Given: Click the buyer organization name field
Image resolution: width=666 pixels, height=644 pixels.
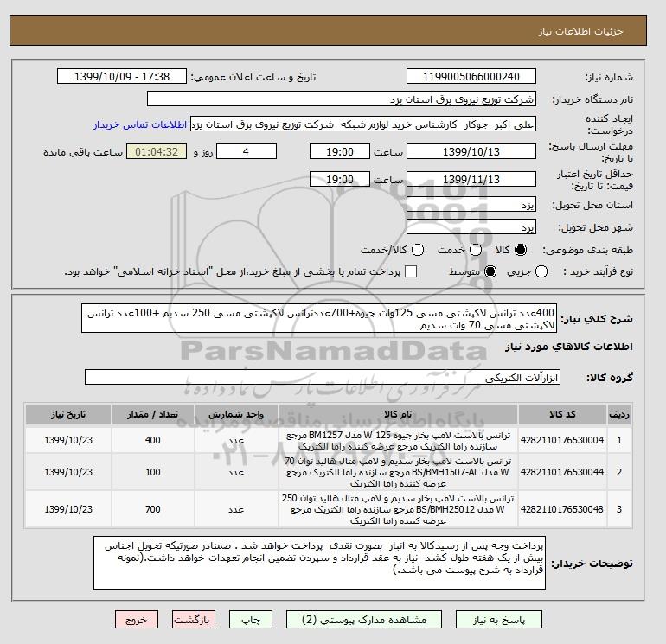Looking at the screenshot, I should pyautogui.click(x=341, y=99).
